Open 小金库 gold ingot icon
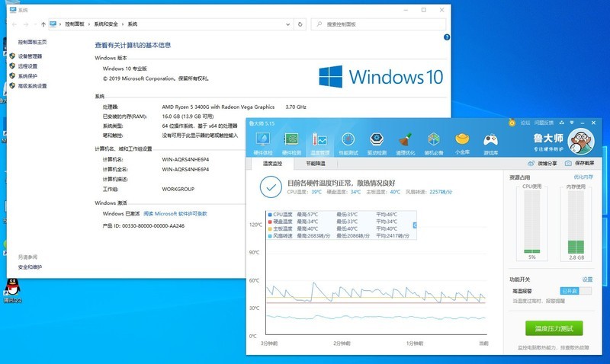This screenshot has width=610, height=364. pyautogui.click(x=462, y=143)
